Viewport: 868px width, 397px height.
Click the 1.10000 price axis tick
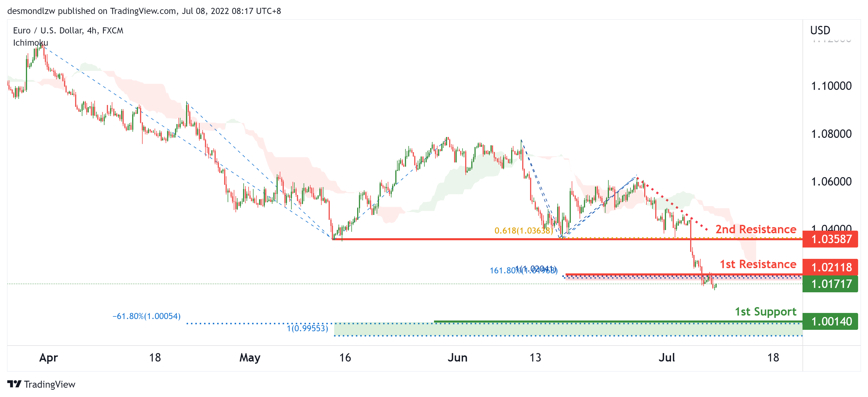click(831, 86)
